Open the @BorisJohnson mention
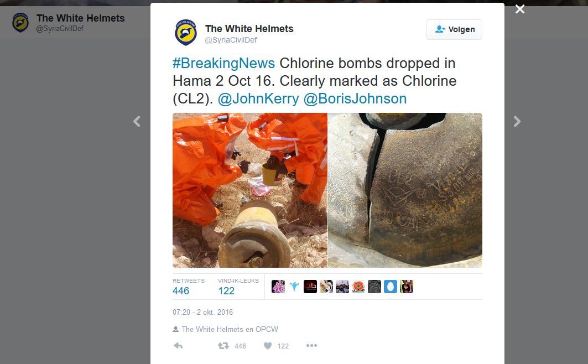Viewport: 588px width, 364px height. pyautogui.click(x=355, y=98)
